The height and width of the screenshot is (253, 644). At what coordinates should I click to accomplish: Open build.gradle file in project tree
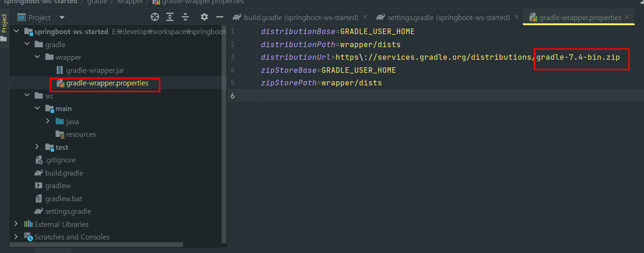[64, 173]
